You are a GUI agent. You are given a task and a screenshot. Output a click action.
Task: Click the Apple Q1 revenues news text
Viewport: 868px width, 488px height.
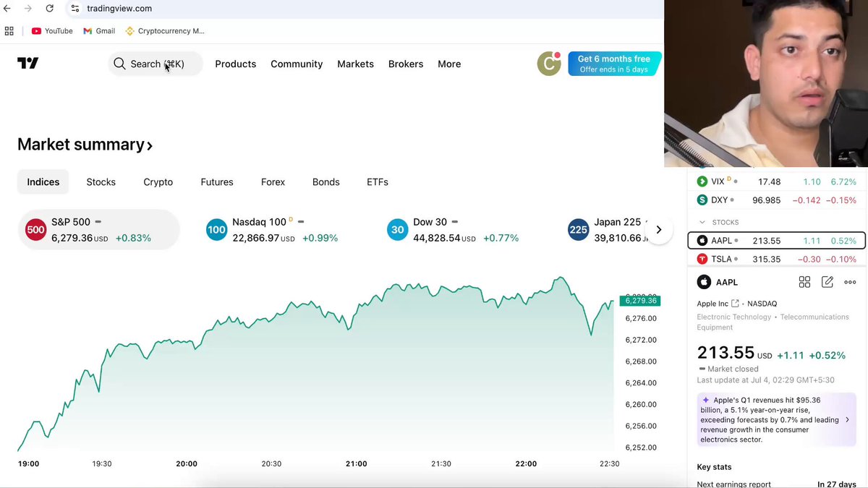[770, 419]
